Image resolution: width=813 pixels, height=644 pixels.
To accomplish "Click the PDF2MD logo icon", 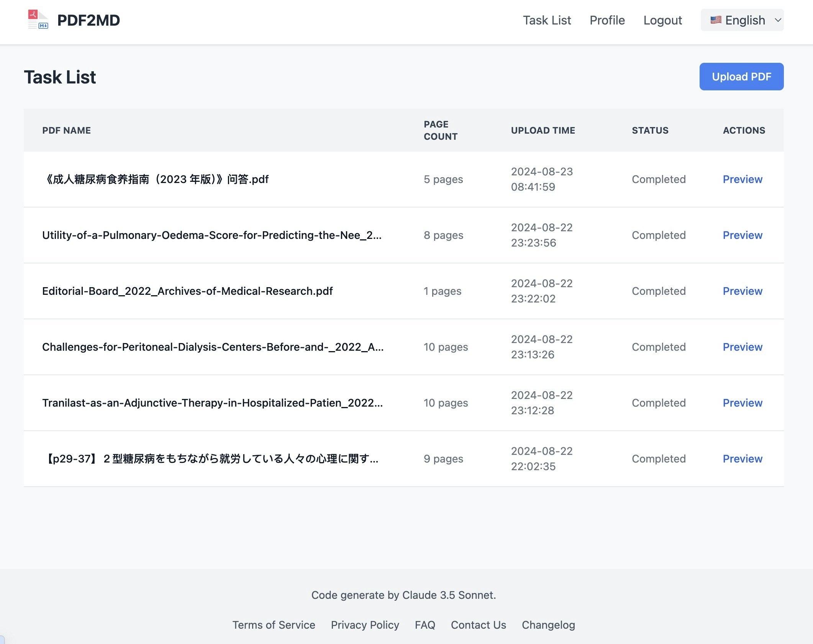I will pos(38,20).
